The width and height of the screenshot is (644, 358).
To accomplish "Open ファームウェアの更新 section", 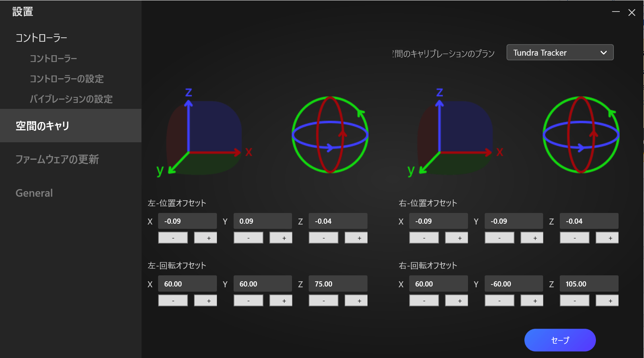I will point(57,159).
